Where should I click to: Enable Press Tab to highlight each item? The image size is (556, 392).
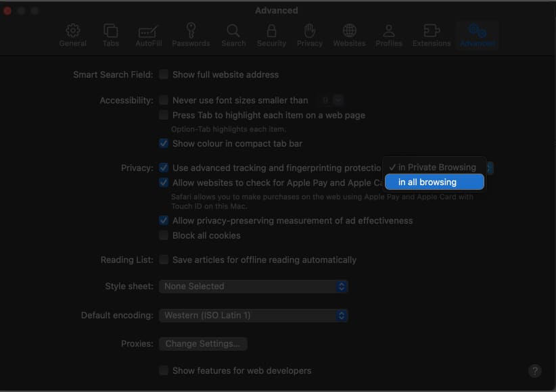pos(164,115)
